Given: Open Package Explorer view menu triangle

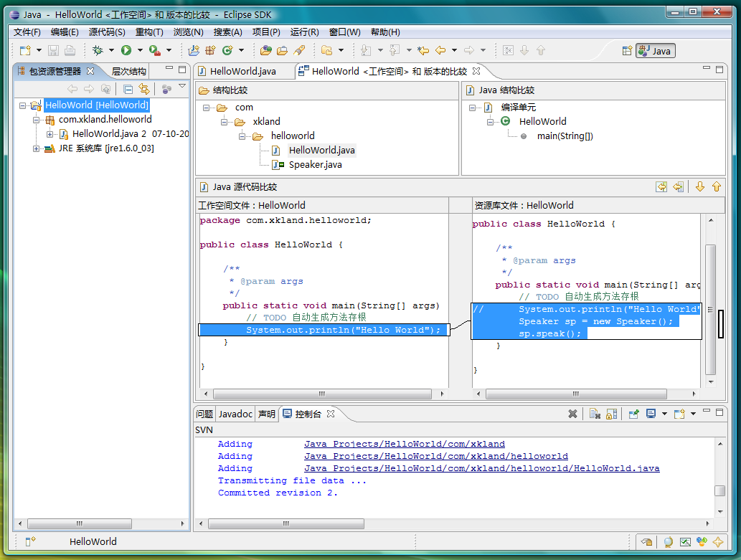Looking at the screenshot, I should [x=182, y=87].
